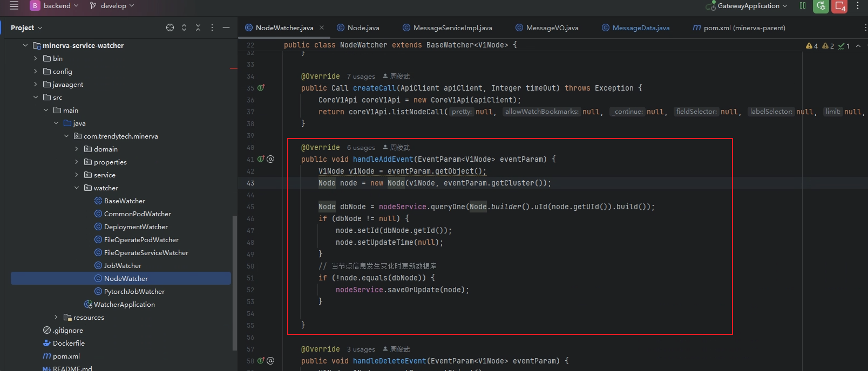Open GatewayApplication run configuration dropdown

(748, 6)
